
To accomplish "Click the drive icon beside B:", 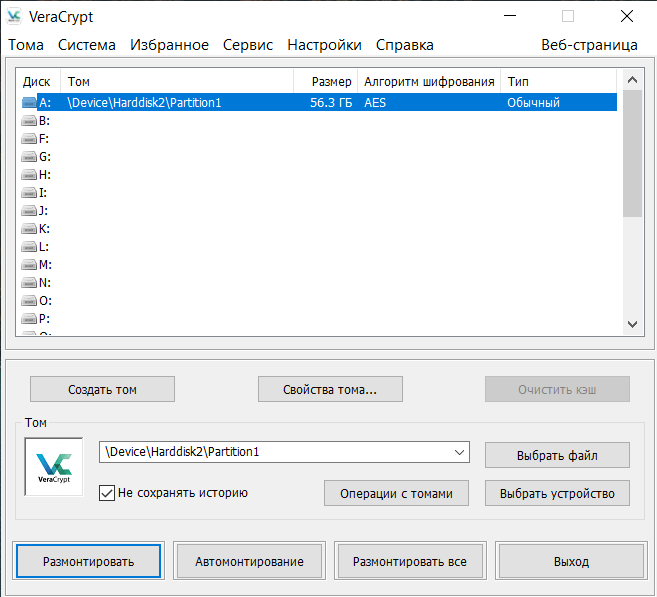I will [x=29, y=121].
